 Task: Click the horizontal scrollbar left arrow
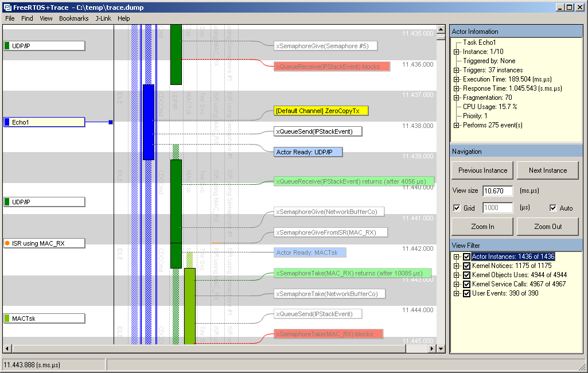point(7,348)
